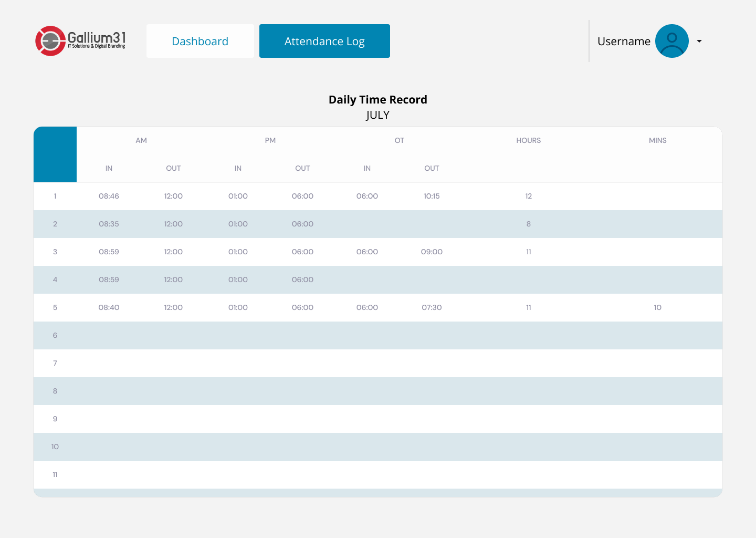Screen dimensions: 756x538
Task: Select the 08:46 AM in-time for day 1
Action: point(109,196)
